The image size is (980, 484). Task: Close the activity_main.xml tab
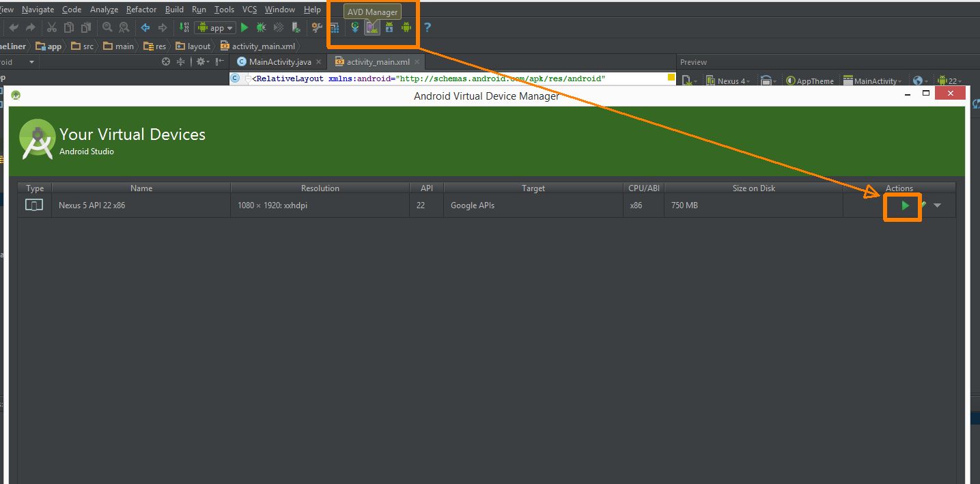[417, 62]
